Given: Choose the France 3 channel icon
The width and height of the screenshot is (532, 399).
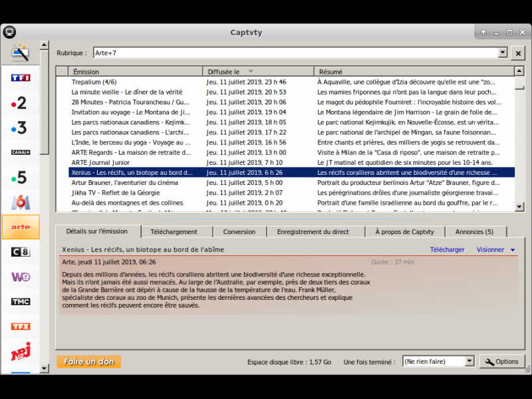Looking at the screenshot, I should point(21,128).
